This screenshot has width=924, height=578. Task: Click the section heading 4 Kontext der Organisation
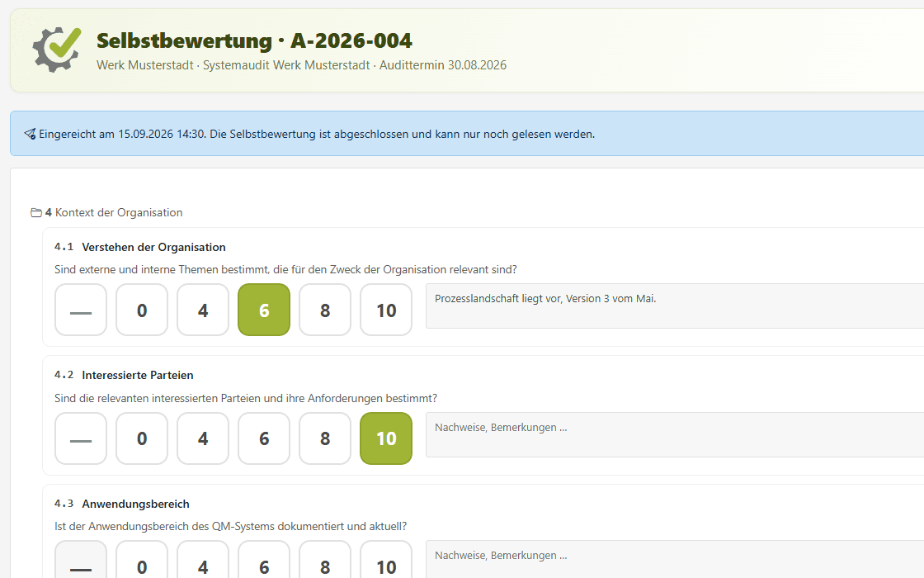click(114, 212)
